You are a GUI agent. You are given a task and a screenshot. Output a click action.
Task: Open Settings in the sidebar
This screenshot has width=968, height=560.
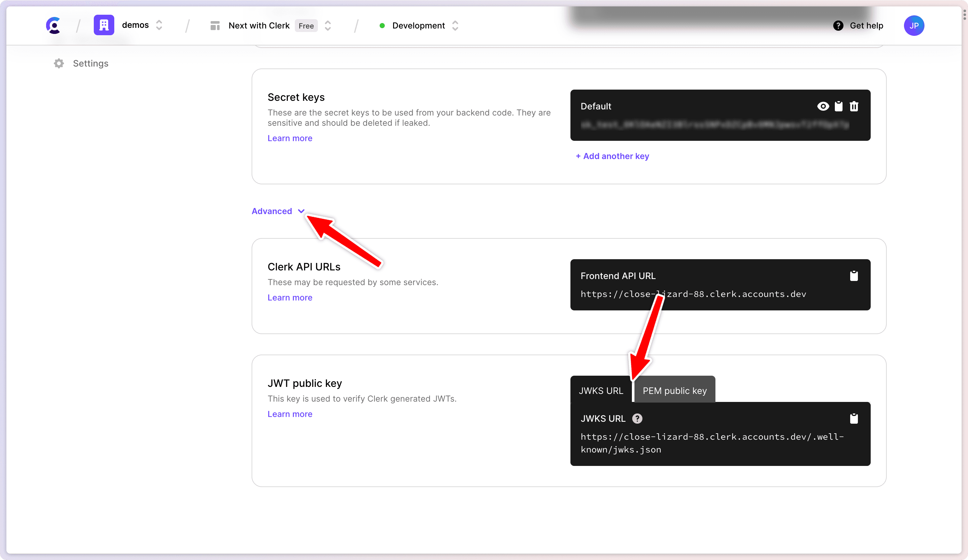91,63
